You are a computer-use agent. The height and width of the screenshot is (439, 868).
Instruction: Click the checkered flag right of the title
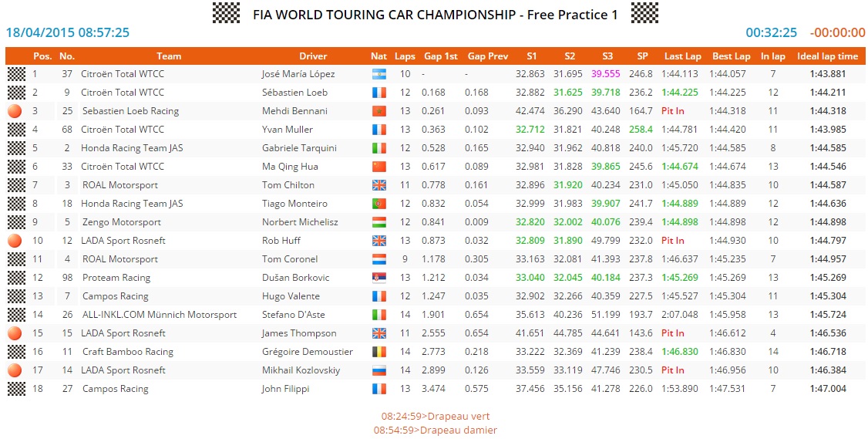tap(644, 13)
